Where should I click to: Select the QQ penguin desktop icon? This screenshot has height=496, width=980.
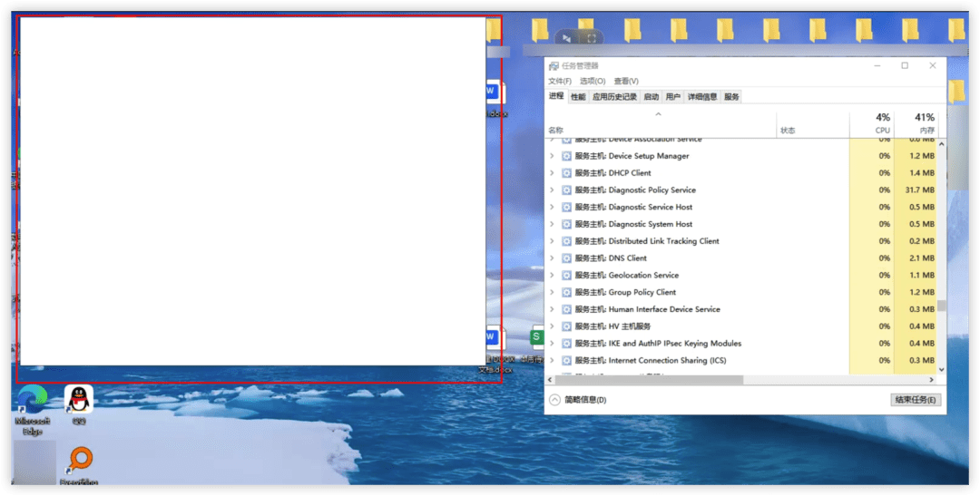pos(79,404)
